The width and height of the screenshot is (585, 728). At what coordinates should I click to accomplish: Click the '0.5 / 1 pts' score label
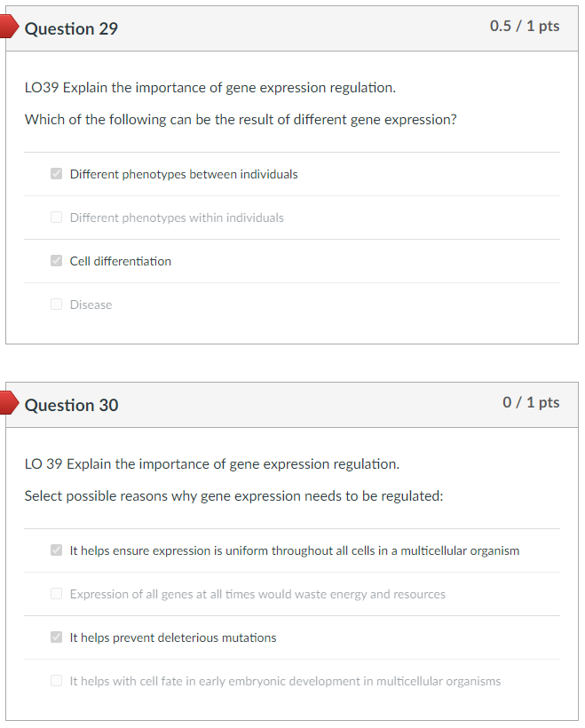525,26
